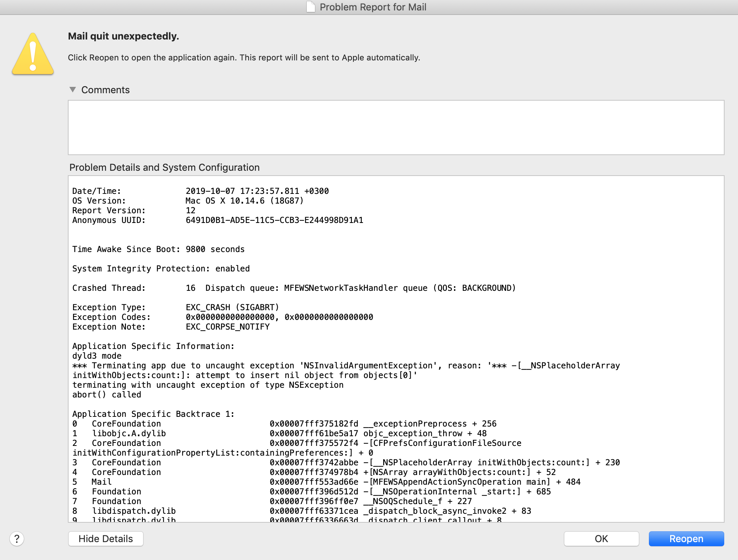Screen dimensions: 738x560
Task: Click backtrace row 0 __exceptionPreprocess
Action: tap(284, 424)
